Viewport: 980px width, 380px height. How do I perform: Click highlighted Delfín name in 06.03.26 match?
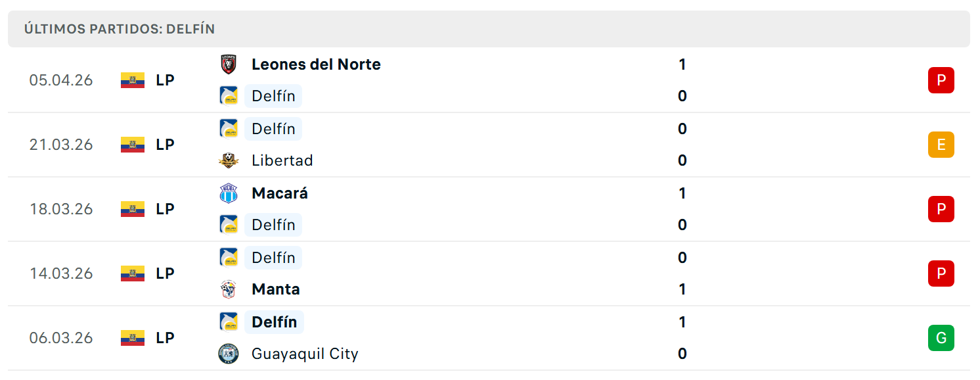click(x=275, y=322)
